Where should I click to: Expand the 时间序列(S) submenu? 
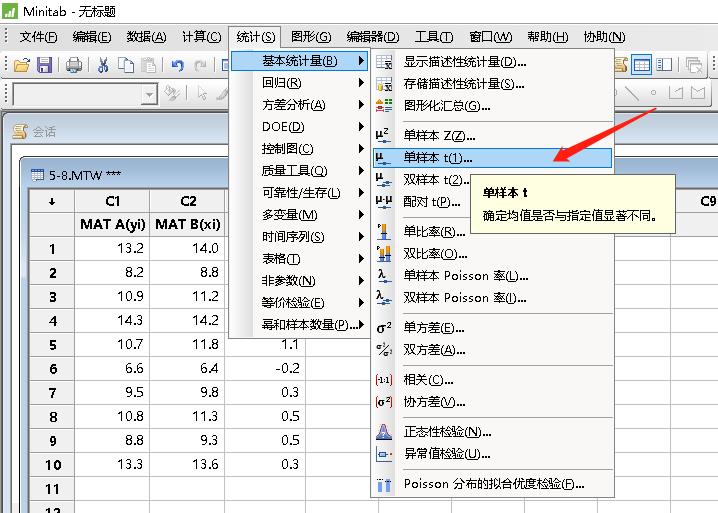click(x=298, y=237)
